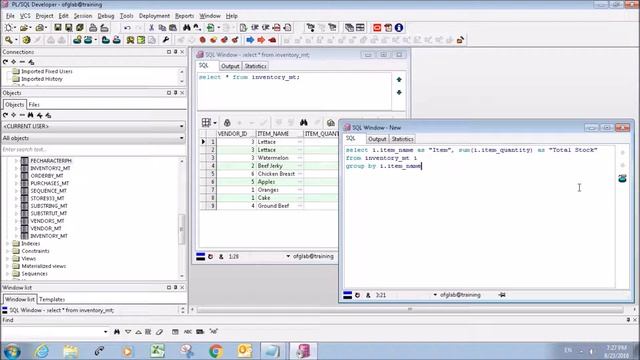Click the red Oracle icon in toolbar
640x360 pixels.
(377, 28)
